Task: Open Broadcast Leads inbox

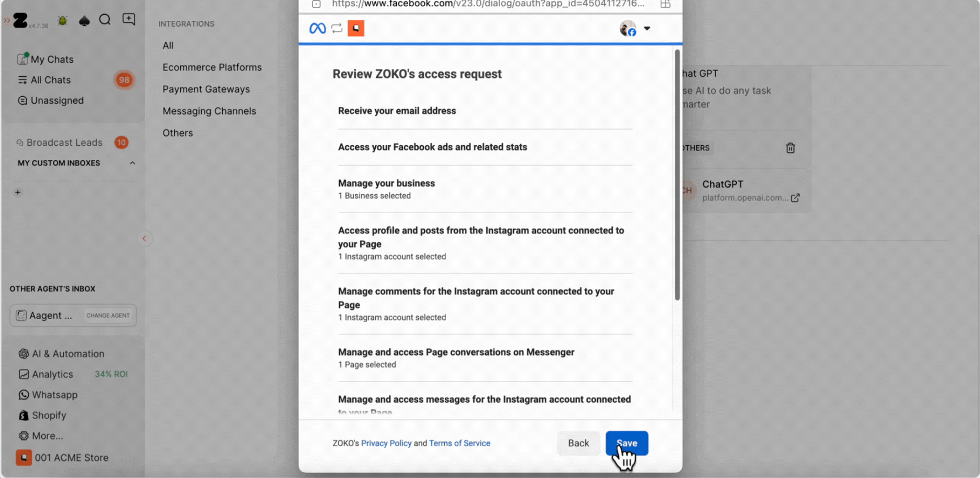Action: click(64, 142)
